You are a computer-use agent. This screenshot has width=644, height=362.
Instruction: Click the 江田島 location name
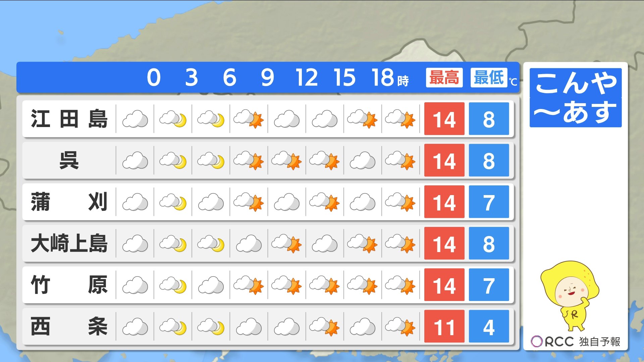tap(69, 119)
